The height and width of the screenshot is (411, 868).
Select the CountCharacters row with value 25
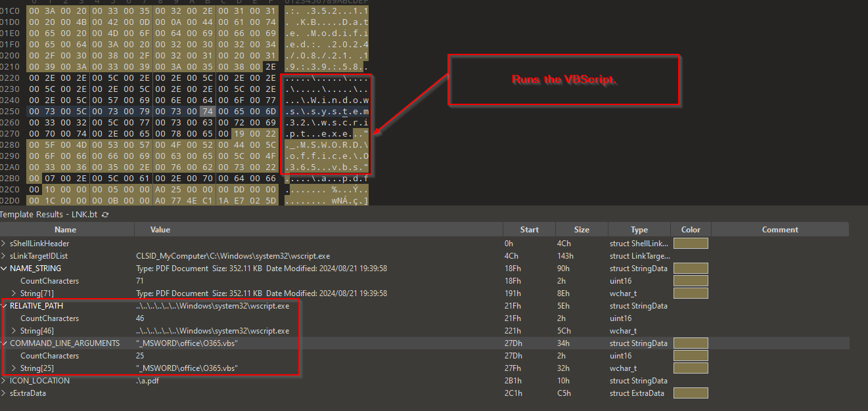pos(49,356)
